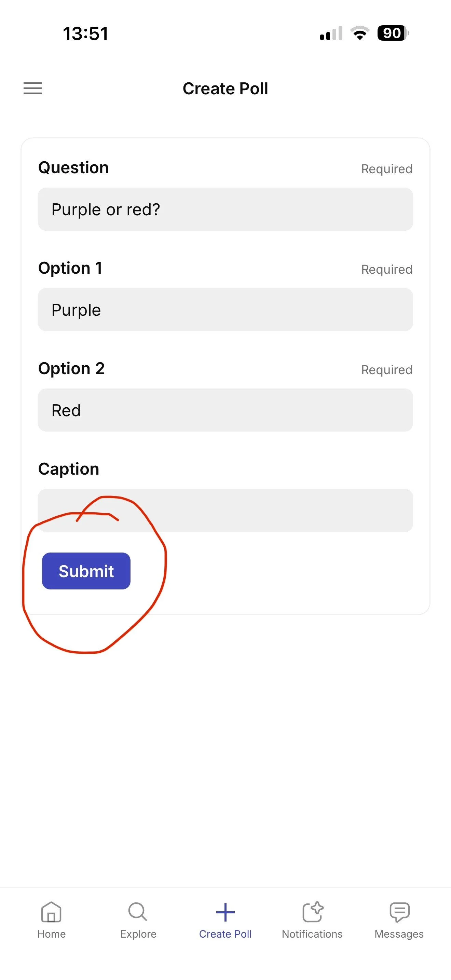Open the Explore magnifier icon
The image size is (451, 980).
[x=138, y=912]
